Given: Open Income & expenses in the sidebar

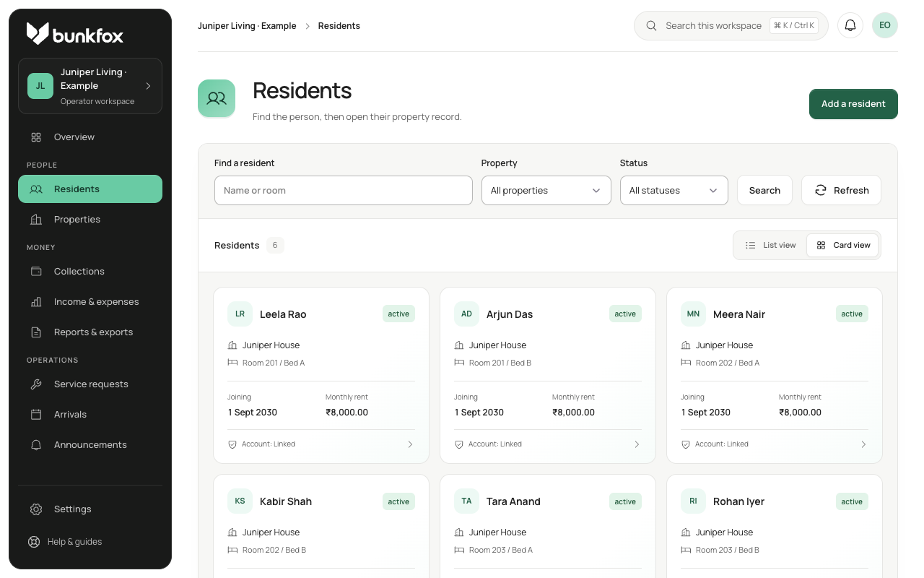Looking at the screenshot, I should point(90,302).
